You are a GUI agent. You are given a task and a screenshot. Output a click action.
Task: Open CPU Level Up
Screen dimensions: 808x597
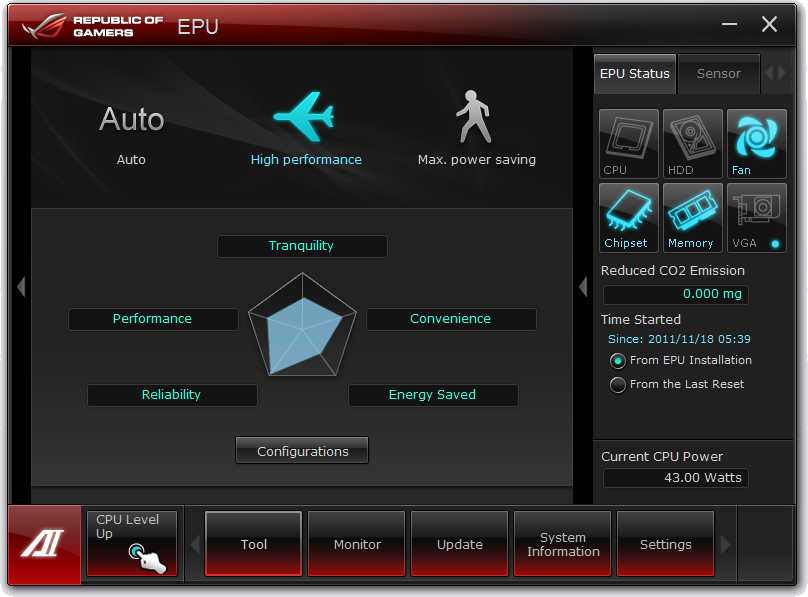(132, 543)
